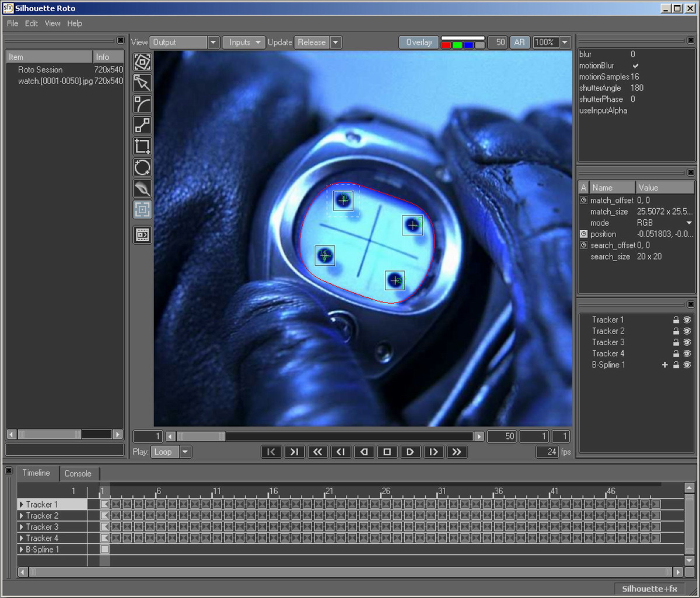Select the Circle shape tool
Viewport: 700px width, 598px height.
tap(142, 167)
